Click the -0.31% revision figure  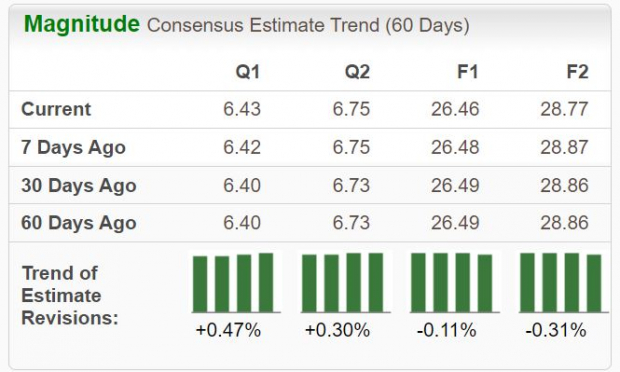tap(556, 330)
